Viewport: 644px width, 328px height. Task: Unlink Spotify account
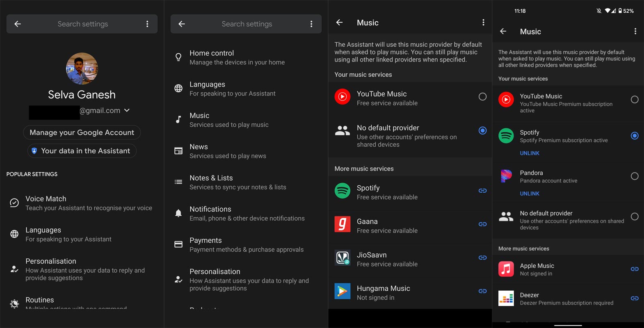pos(530,153)
